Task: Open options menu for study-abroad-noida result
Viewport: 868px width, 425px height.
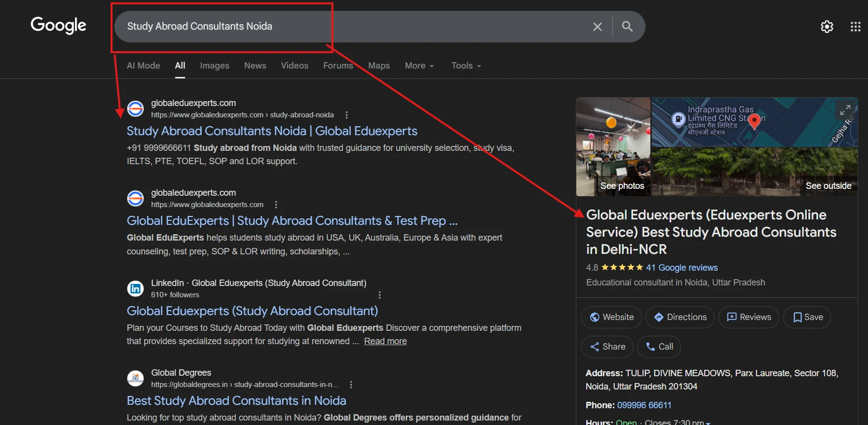Action: [346, 115]
